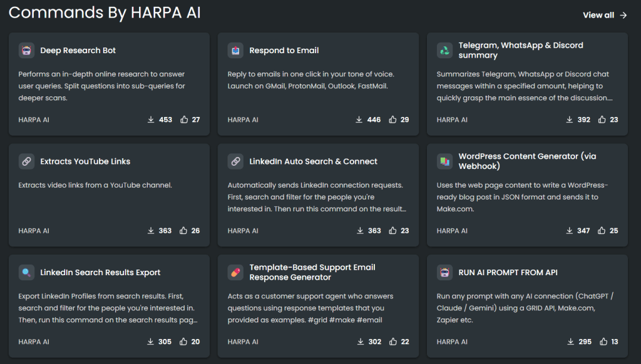Click the Template-Based Support Email icon
641x364 pixels.
[235, 273]
